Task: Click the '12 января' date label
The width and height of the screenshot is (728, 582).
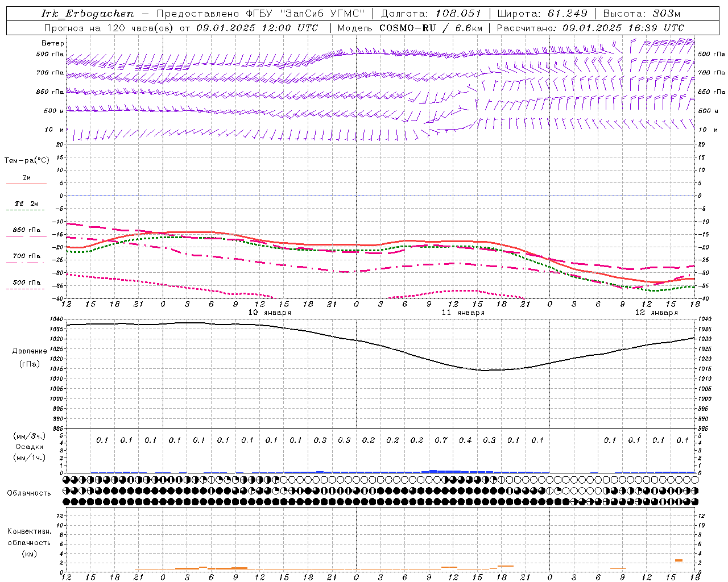Action: point(656,313)
